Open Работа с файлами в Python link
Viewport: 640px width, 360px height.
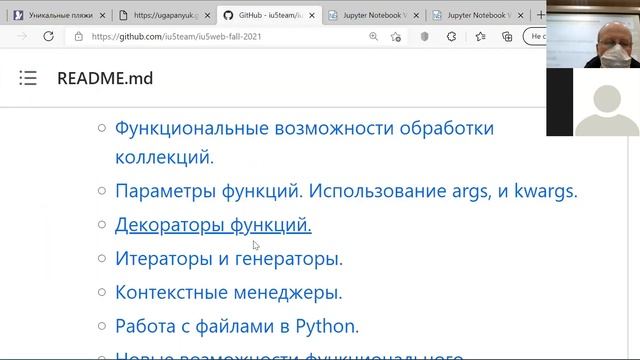(237, 326)
